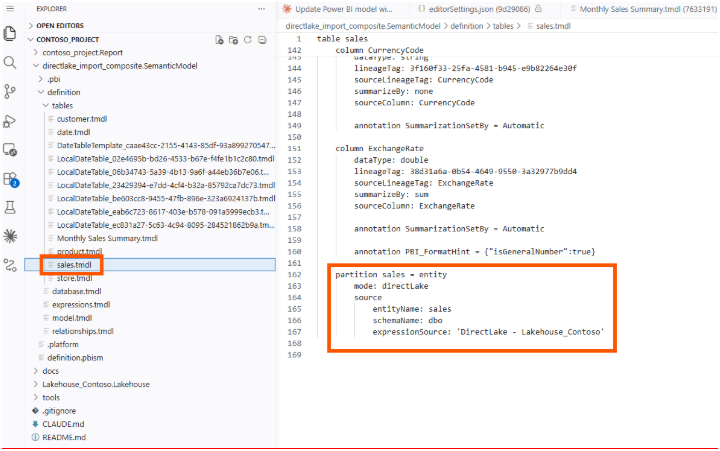Click line 'entityName: sales'
Screen dimensions: 720x451
[412, 309]
